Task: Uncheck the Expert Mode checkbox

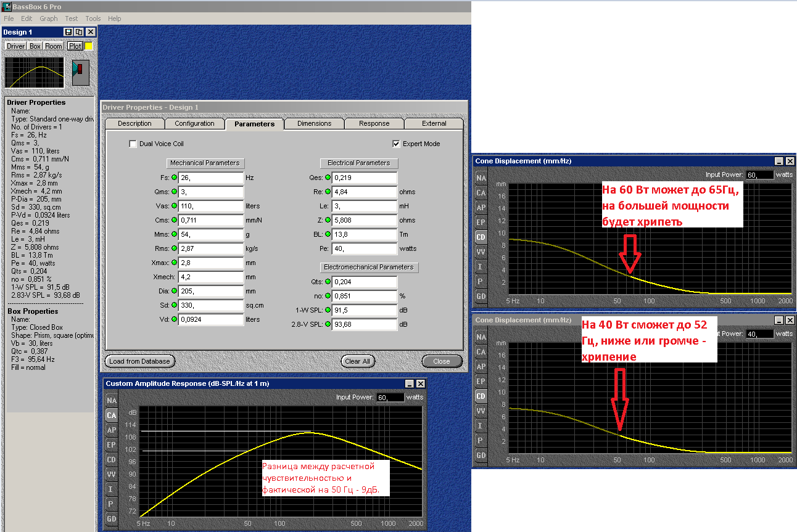Action: (396, 144)
